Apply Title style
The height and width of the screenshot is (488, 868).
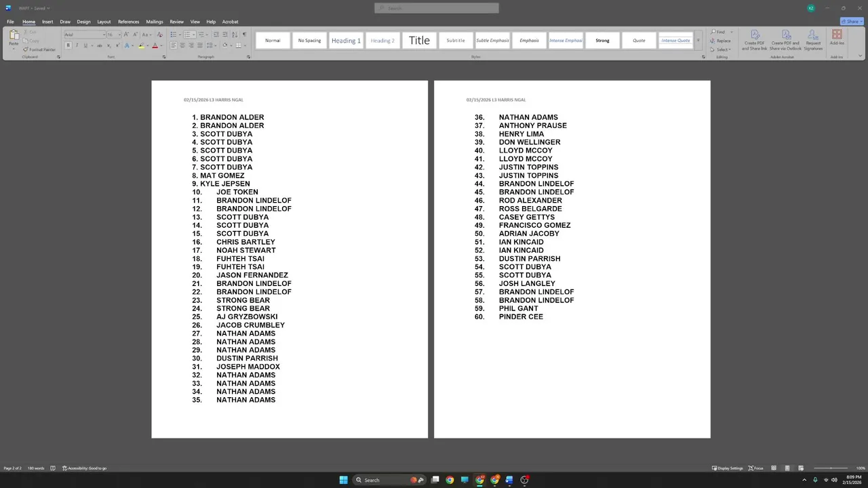click(x=419, y=41)
